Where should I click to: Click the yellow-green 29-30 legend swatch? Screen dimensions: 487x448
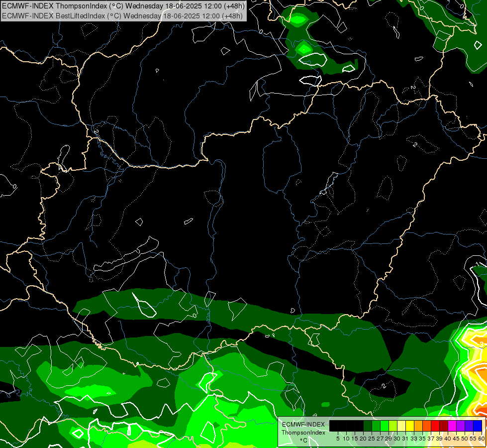(393, 426)
